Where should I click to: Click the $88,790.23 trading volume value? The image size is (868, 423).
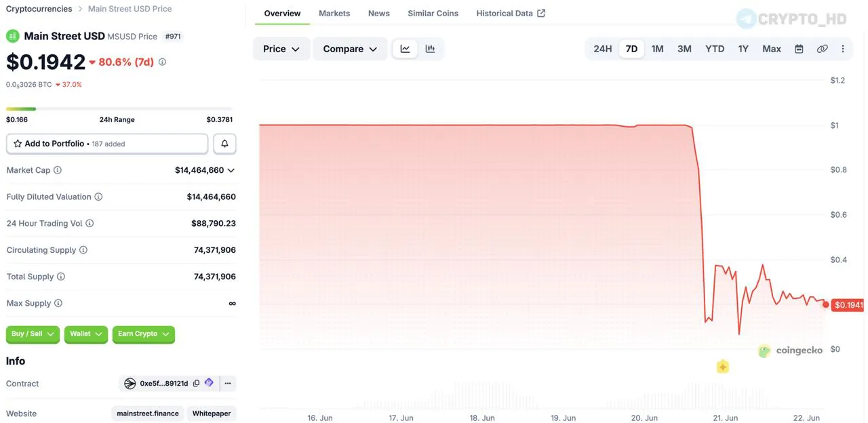tap(214, 223)
